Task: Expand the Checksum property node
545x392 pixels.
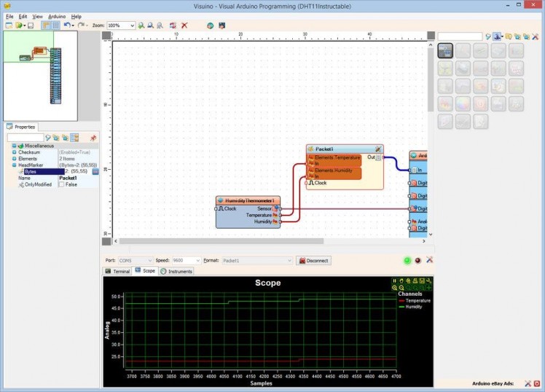Action: [x=14, y=152]
